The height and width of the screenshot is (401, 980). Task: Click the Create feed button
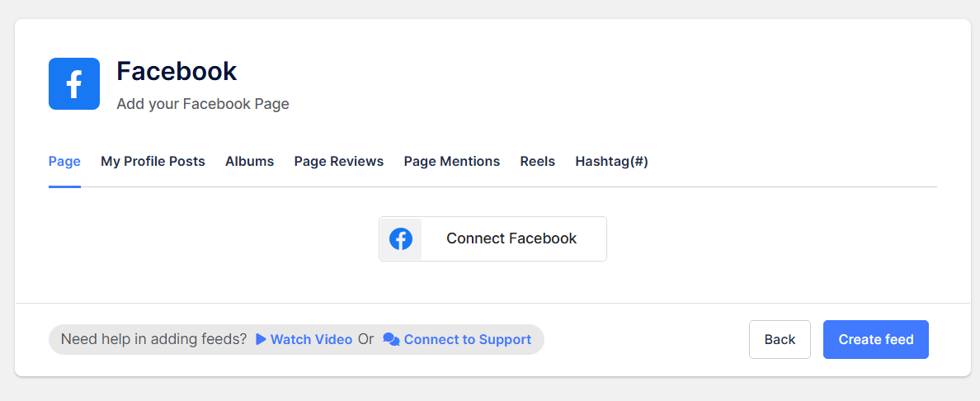[875, 340]
